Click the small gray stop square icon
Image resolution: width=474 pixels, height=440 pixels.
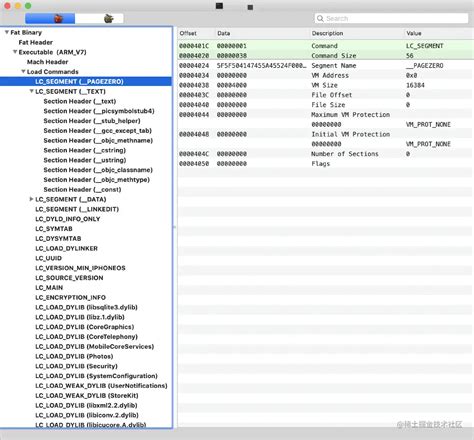tap(250, 7)
